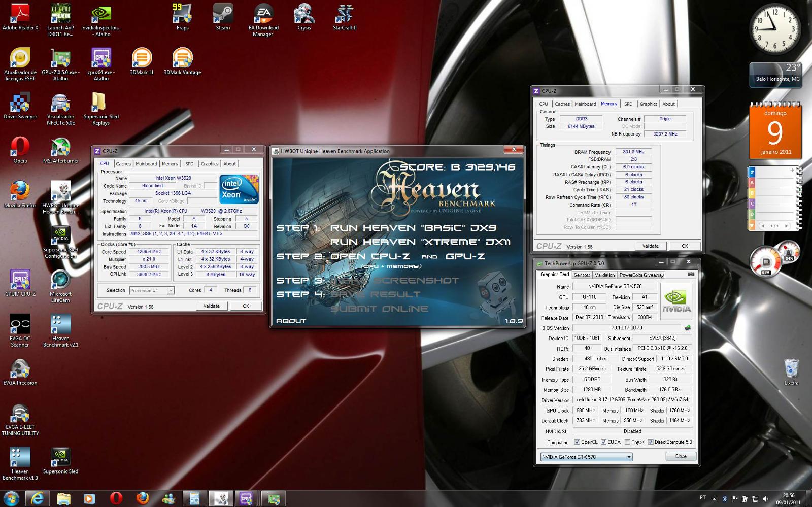Viewport: 812px width, 507px height.
Task: Launch Steam from desktop
Action: (x=223, y=18)
